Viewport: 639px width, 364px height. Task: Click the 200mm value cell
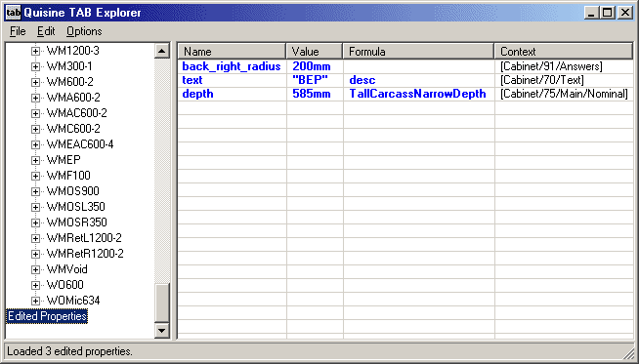pyautogui.click(x=315, y=66)
